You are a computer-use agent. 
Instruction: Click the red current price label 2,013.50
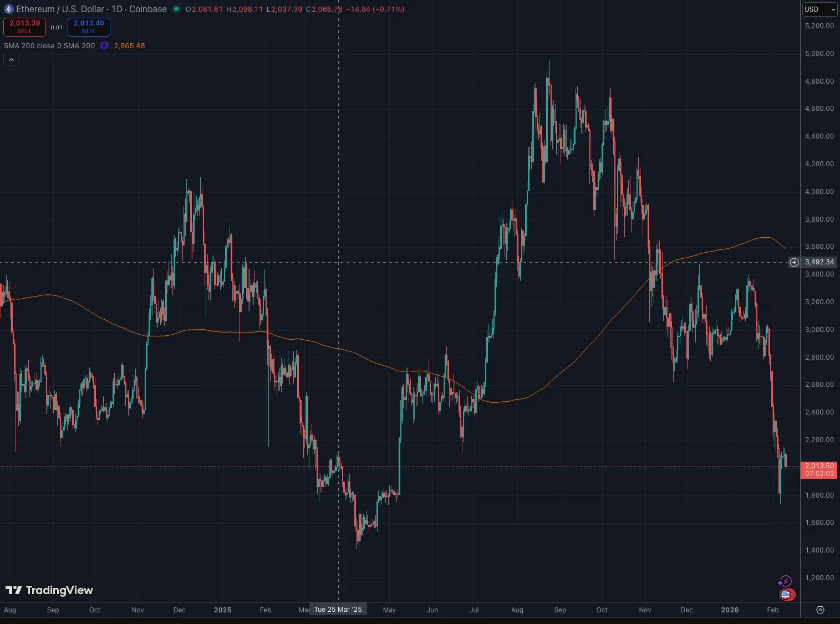(819, 470)
